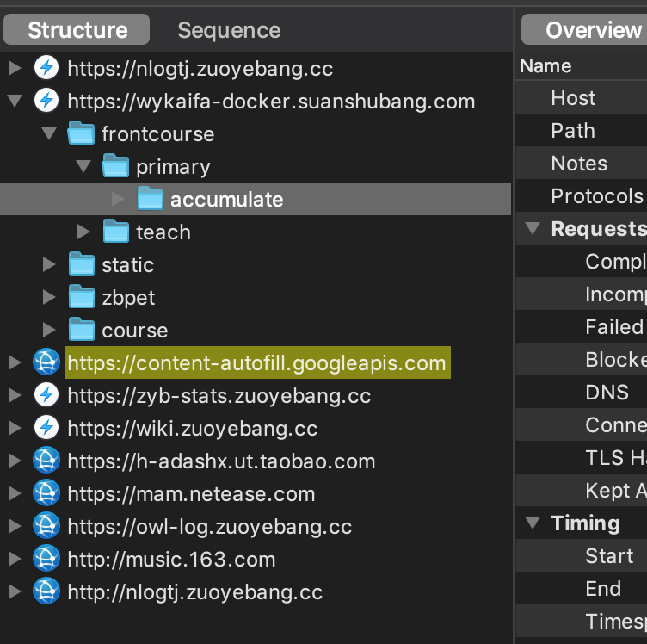
Task: Expand the teach folder
Action: (83, 232)
